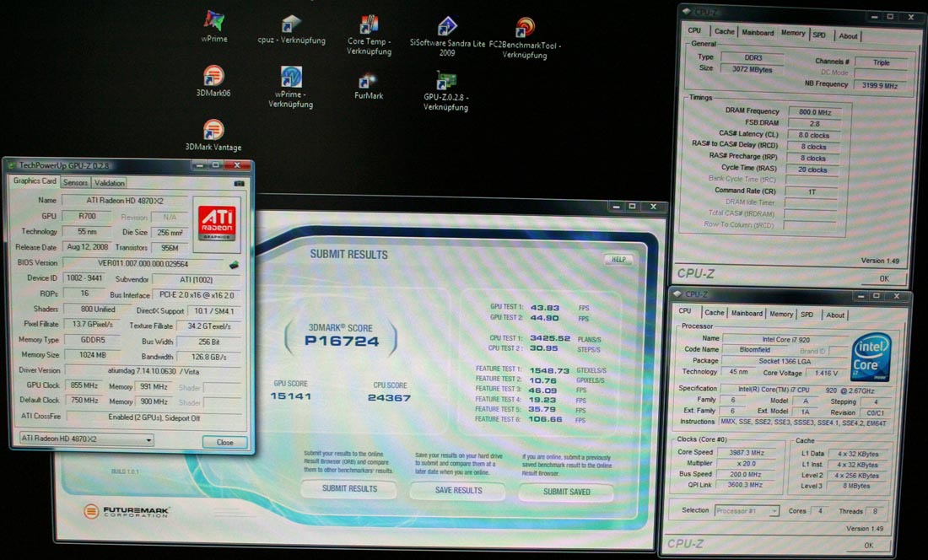The width and height of the screenshot is (928, 560).
Task: Click Core Speed 3987.3 MHz field
Action: click(x=746, y=452)
